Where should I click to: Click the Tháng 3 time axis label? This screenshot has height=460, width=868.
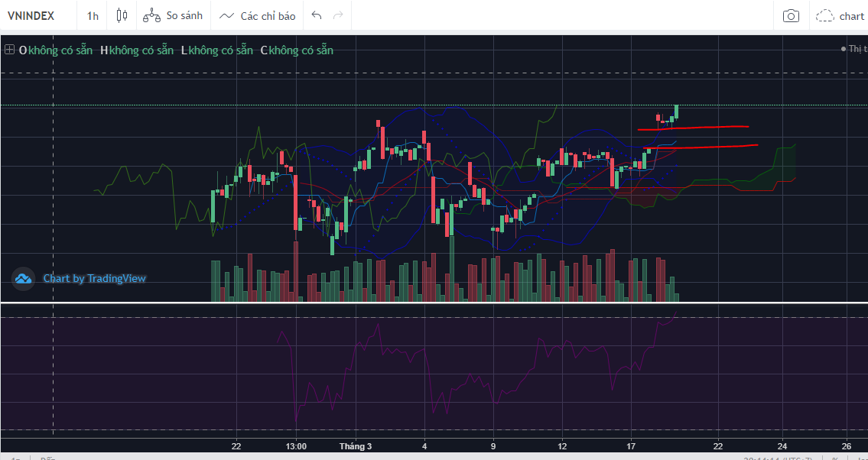(356, 446)
